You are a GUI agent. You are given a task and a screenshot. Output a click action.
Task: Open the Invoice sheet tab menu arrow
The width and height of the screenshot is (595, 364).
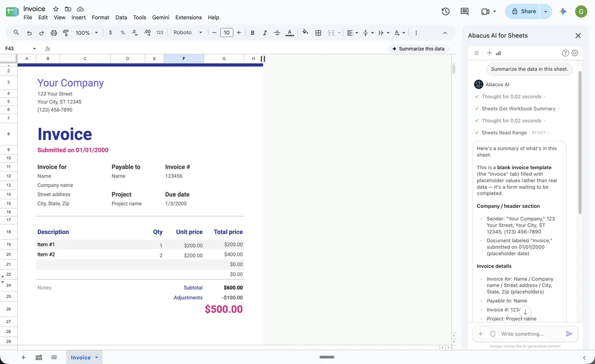pyautogui.click(x=97, y=358)
